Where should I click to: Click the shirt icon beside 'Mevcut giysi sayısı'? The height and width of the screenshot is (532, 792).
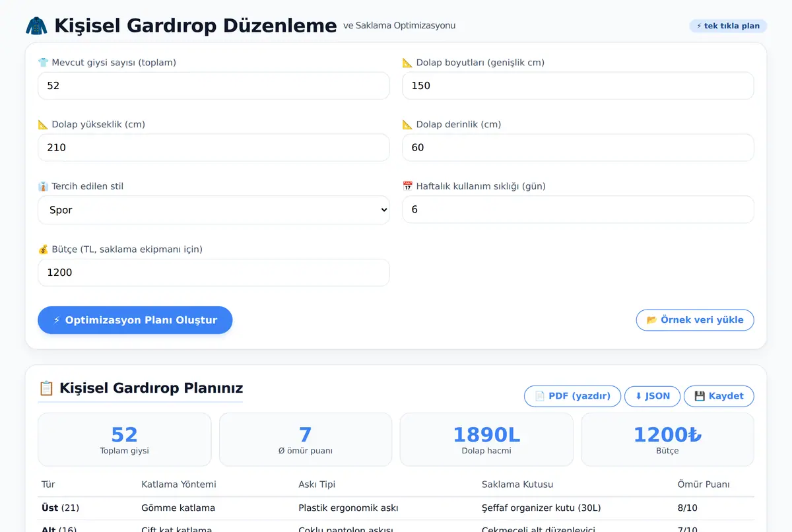[x=44, y=63]
